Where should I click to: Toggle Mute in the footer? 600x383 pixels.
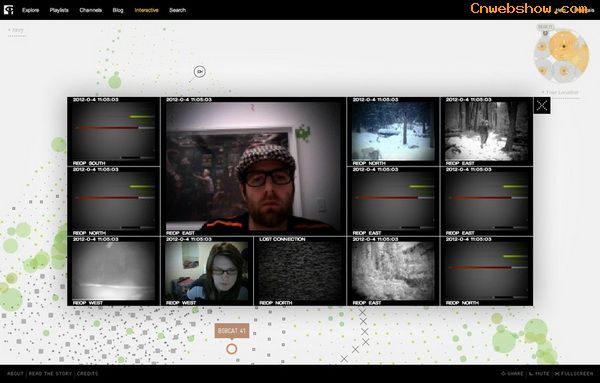click(x=539, y=373)
